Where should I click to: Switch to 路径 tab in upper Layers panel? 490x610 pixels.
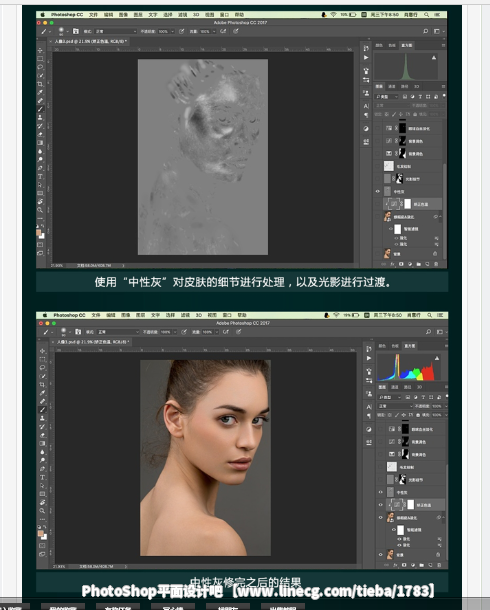click(404, 86)
